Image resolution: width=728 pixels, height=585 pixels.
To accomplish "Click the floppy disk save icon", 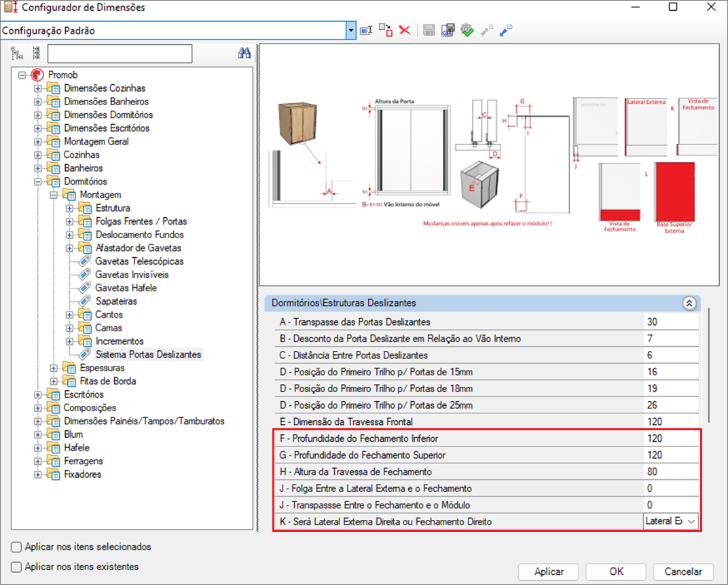I will coord(429,31).
